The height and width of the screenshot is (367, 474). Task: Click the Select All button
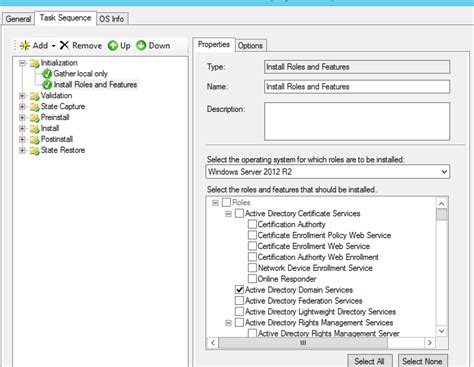pyautogui.click(x=369, y=361)
